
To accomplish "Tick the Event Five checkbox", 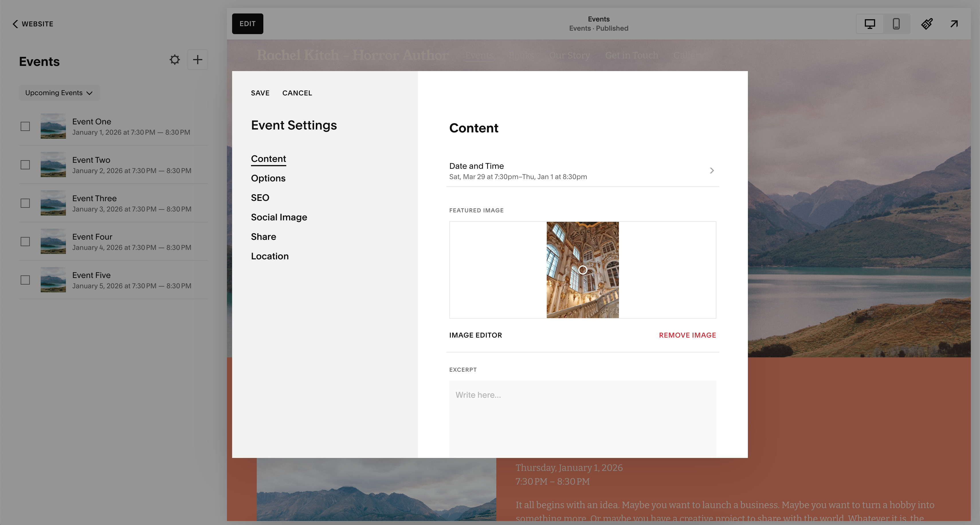I will click(25, 280).
